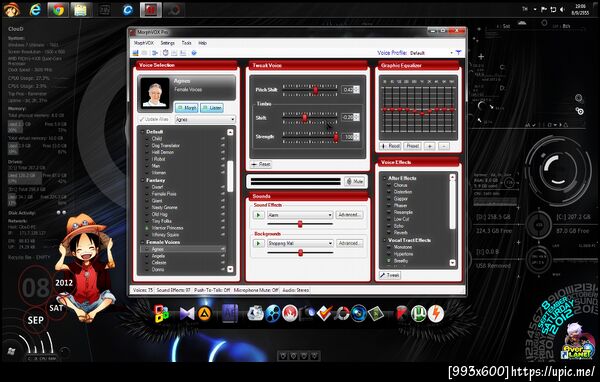Click the Update Alias button

[154, 119]
